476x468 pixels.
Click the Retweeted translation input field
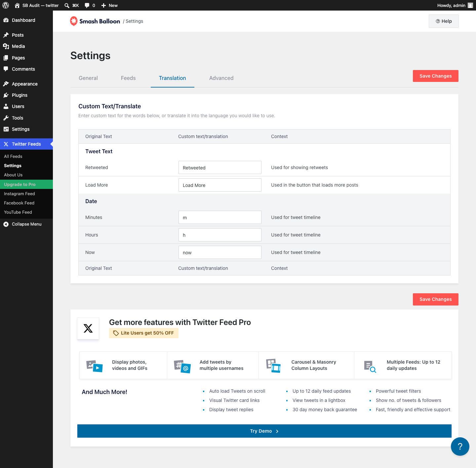[220, 167]
